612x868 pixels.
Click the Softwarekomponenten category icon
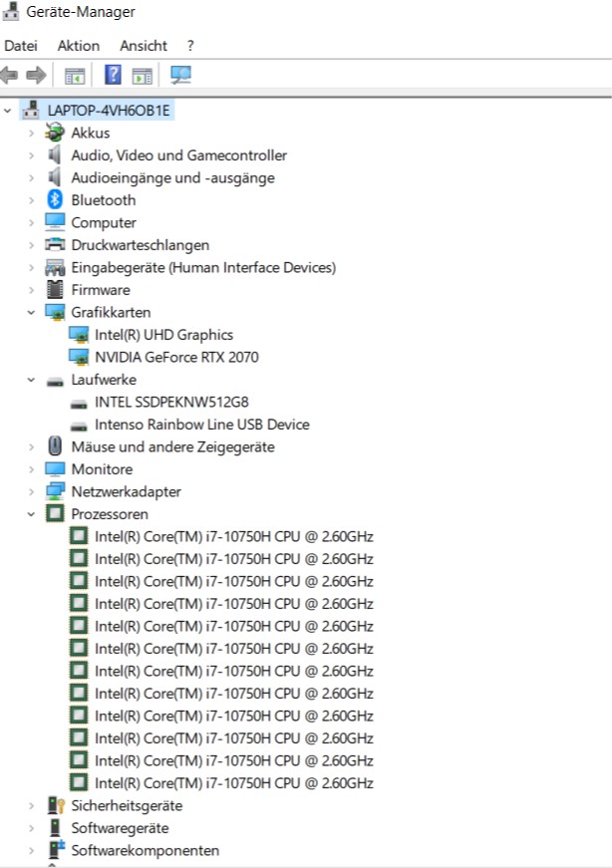56,850
